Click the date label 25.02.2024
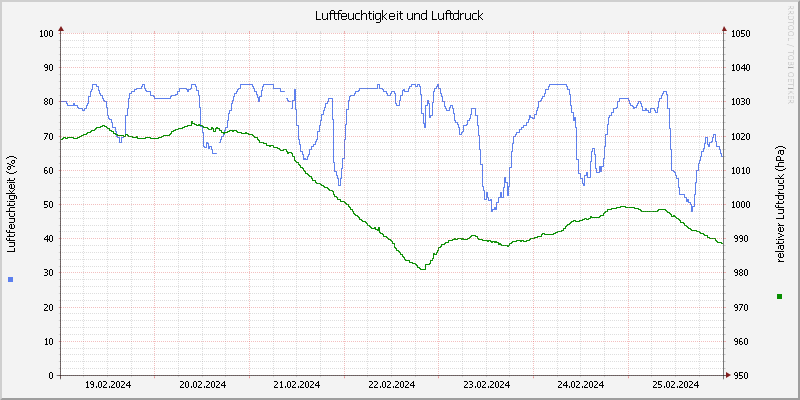800x400 pixels. 676,385
